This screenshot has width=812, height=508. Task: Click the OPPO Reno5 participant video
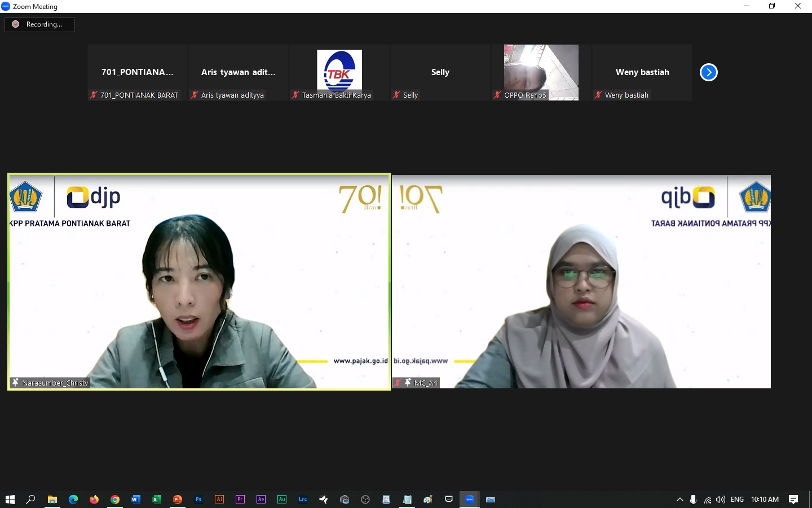pos(541,72)
